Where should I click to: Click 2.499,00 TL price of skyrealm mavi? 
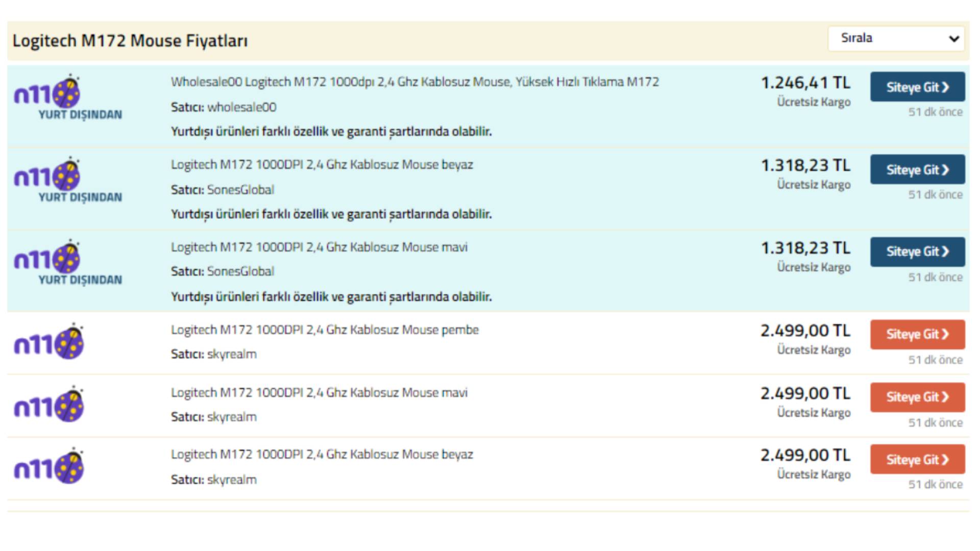(x=805, y=393)
